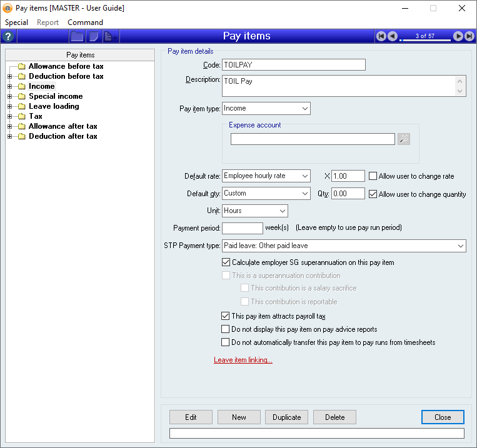Open the Leave item linking link
This screenshot has height=448, width=477.
[x=243, y=360]
